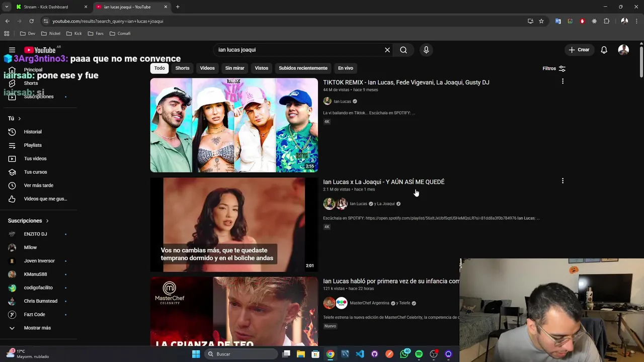Select the Vistos filter chip
This screenshot has height=362, width=644.
coord(262,68)
